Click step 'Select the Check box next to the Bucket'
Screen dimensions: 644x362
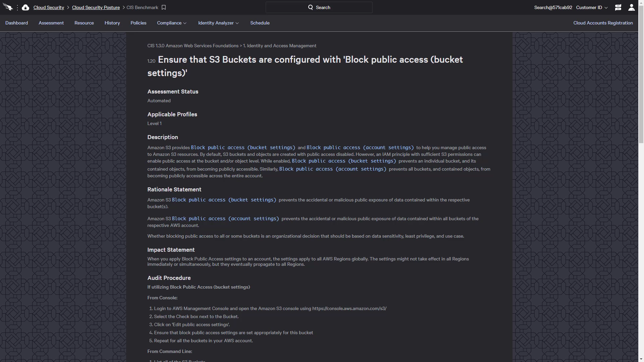196,316
